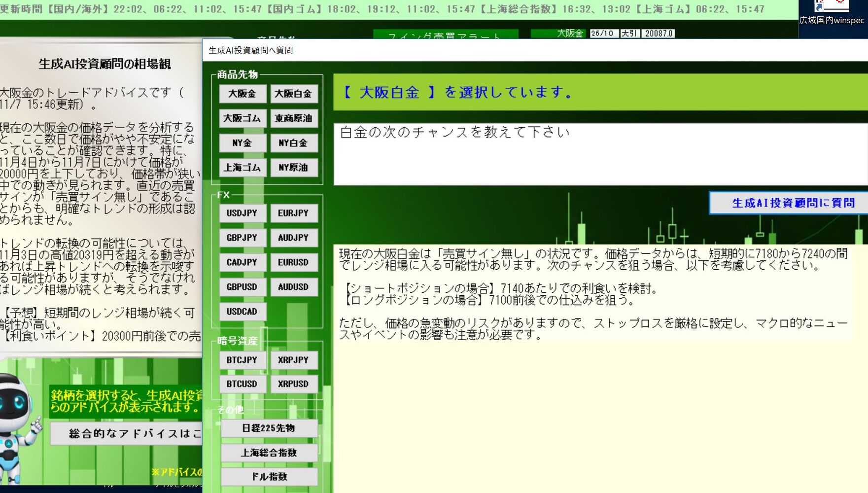Select the AUDJPY currency pair
This screenshot has height=493, width=868.
[x=294, y=238]
